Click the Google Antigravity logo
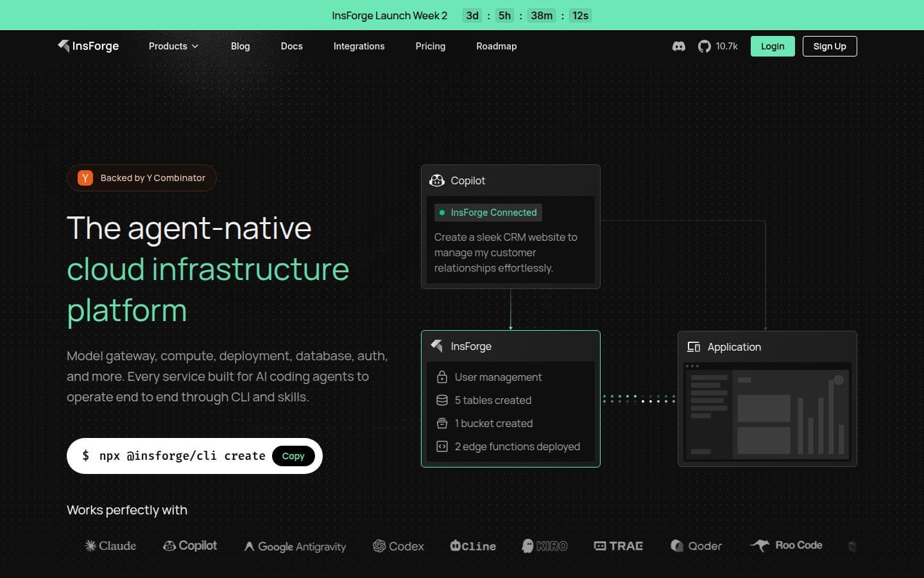924x578 pixels. pos(295,547)
